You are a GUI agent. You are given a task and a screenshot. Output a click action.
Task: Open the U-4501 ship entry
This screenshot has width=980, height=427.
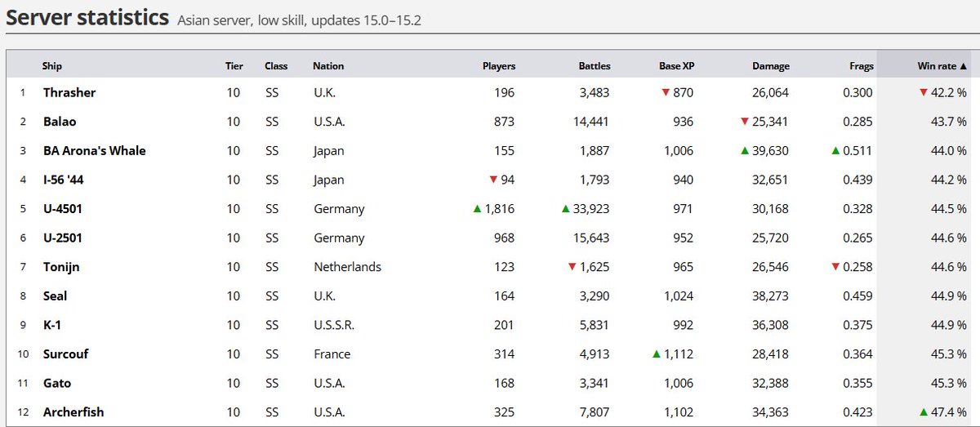coord(63,209)
